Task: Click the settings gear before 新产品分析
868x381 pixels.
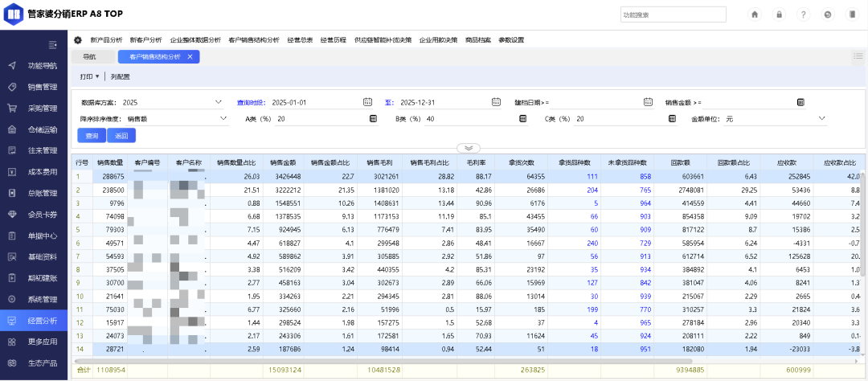Action: tap(78, 40)
